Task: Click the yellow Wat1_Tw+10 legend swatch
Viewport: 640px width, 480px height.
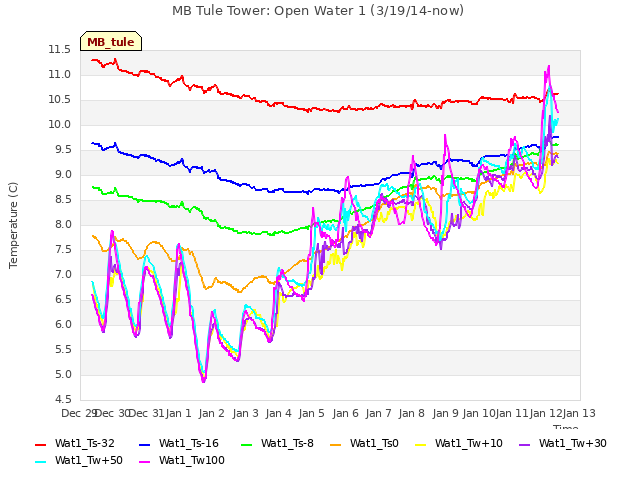Action: [421, 444]
